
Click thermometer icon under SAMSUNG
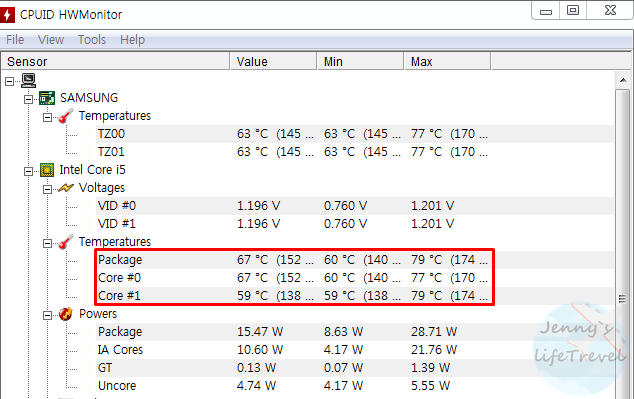pos(66,116)
